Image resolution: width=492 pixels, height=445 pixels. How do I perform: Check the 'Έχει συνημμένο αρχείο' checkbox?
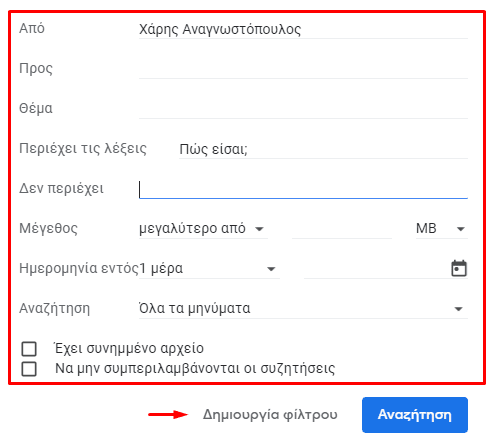pyautogui.click(x=29, y=349)
